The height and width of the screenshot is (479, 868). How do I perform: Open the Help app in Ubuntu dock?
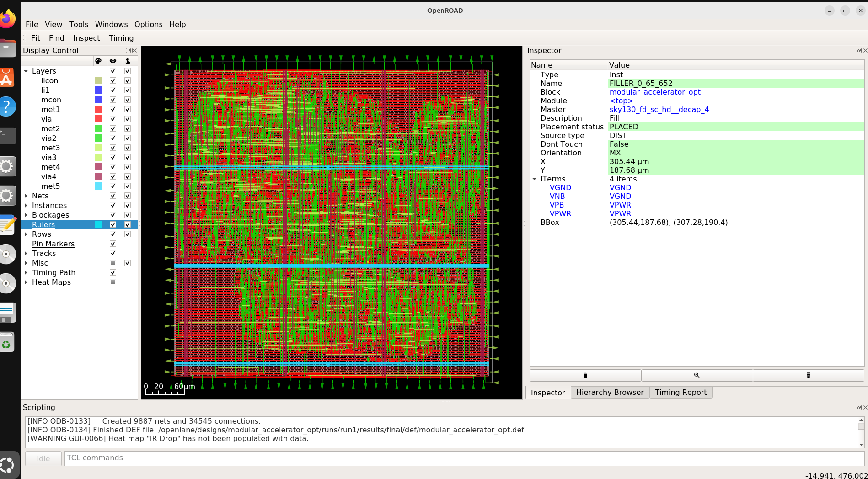click(x=7, y=106)
